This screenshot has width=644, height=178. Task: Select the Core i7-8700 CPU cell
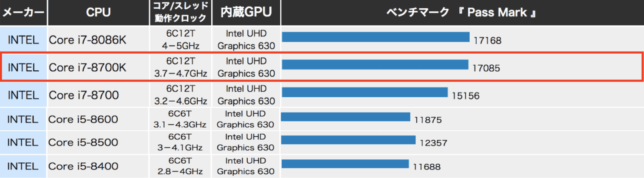(x=84, y=95)
